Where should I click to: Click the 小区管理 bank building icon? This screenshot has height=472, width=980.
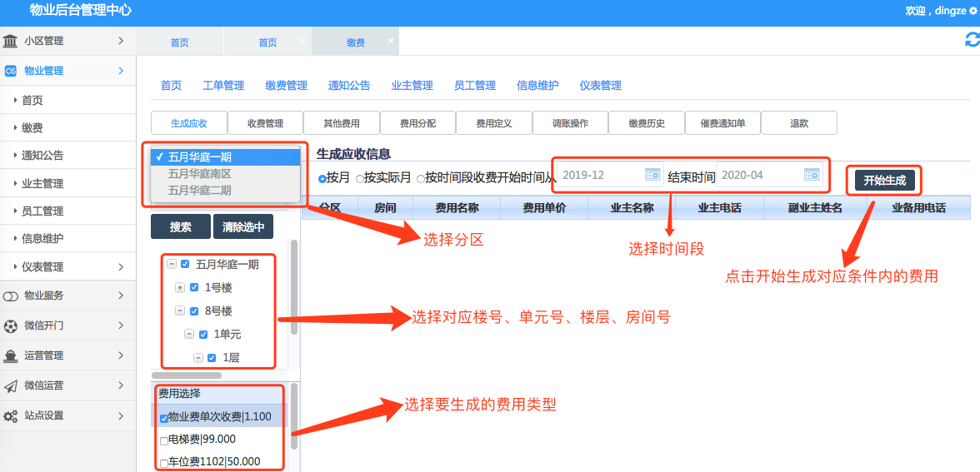point(11,42)
